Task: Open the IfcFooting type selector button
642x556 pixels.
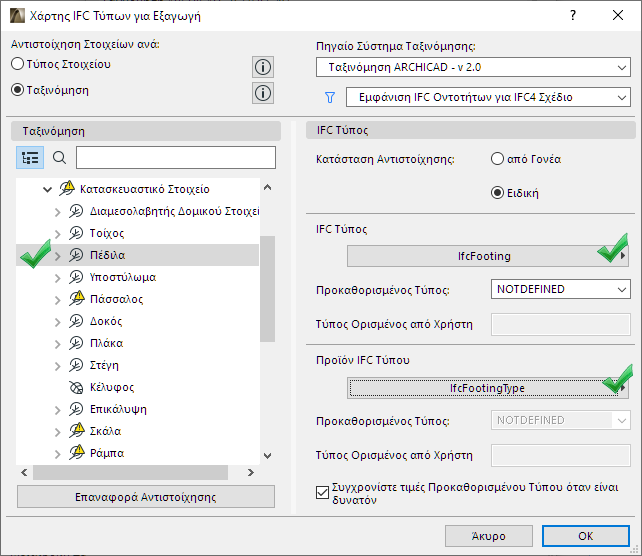Action: click(488, 256)
